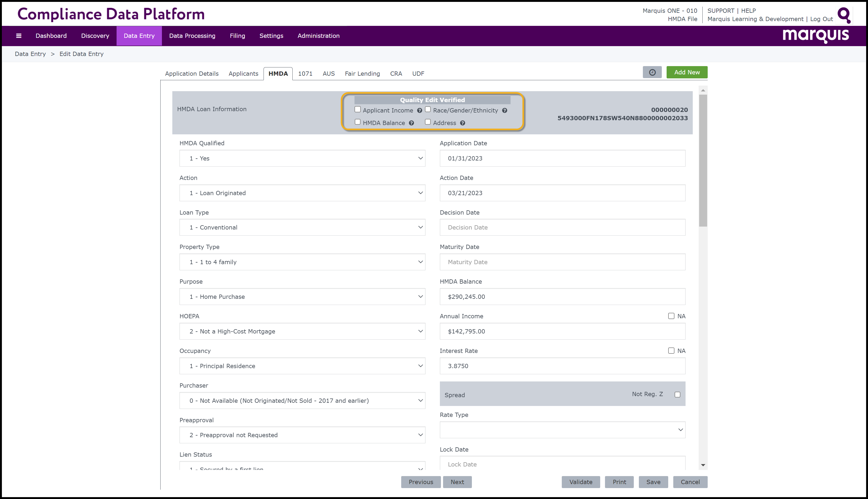
Task: Open the hamburger menu icon
Action: click(x=18, y=36)
